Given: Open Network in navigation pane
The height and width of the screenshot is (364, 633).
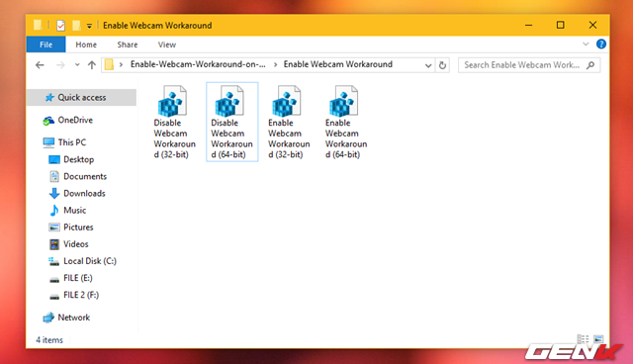Looking at the screenshot, I should click(x=66, y=318).
